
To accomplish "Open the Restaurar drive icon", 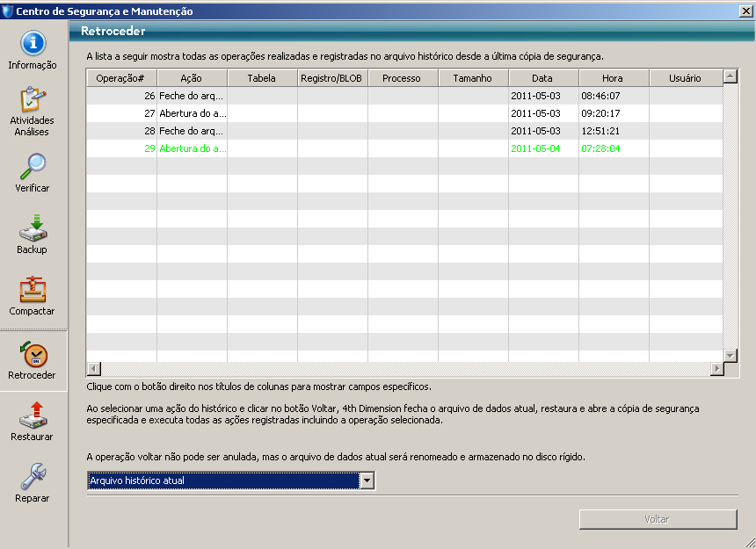I will [33, 415].
